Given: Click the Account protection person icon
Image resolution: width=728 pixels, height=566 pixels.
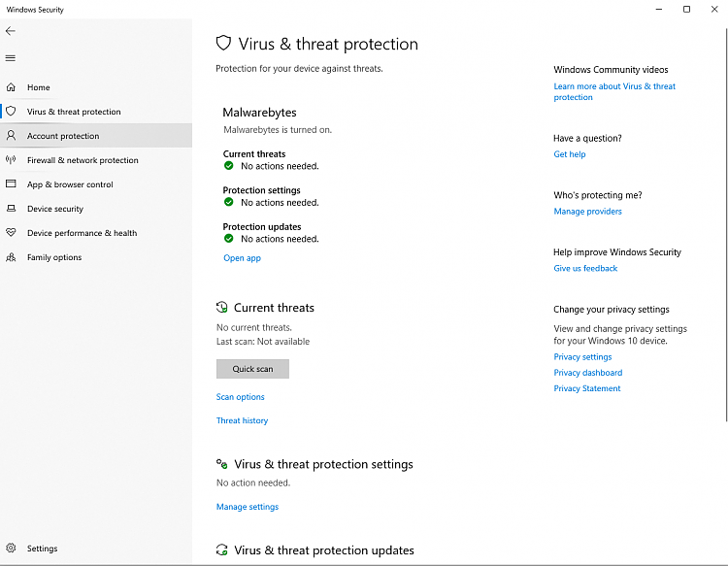Looking at the screenshot, I should click(11, 136).
